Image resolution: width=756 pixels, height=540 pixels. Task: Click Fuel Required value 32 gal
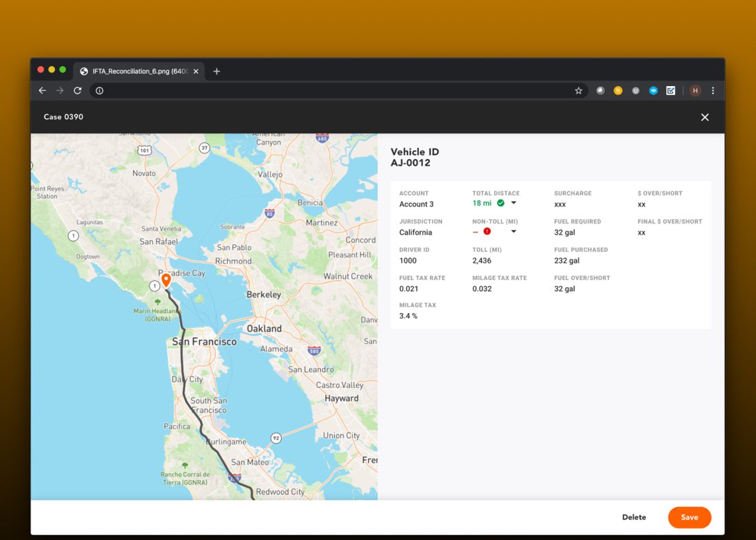pyautogui.click(x=564, y=233)
